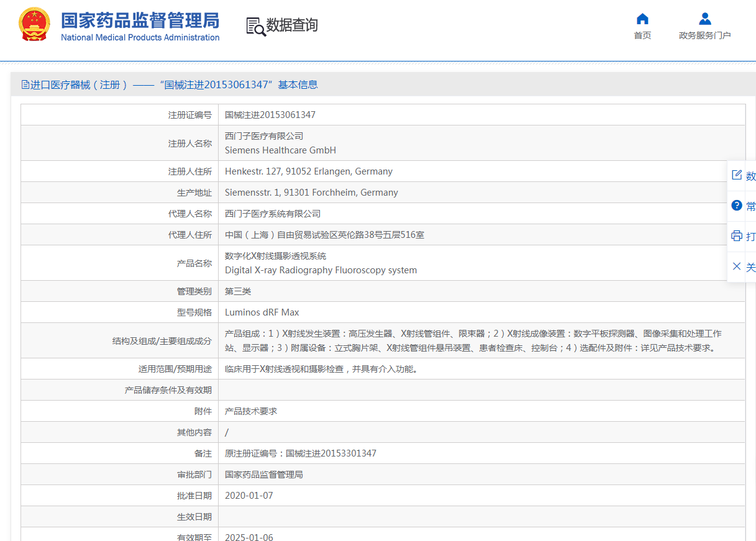Click 西门子医疗系统有限公司 agent name
Viewport: 756px width, 541px height.
coord(273,214)
